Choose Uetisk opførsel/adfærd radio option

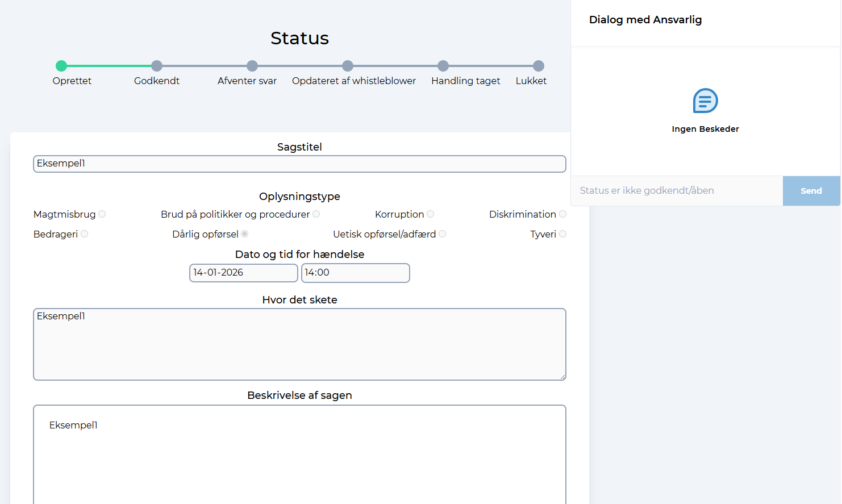pyautogui.click(x=443, y=234)
